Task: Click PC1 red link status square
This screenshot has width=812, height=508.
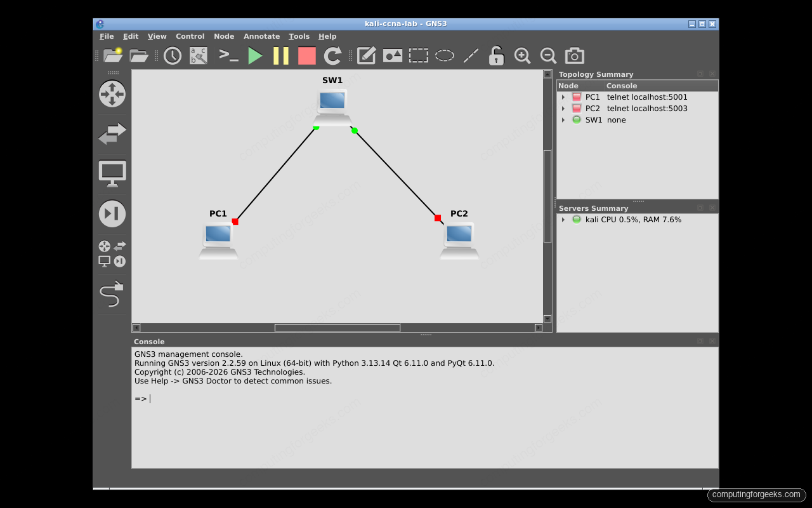Action: click(x=235, y=222)
